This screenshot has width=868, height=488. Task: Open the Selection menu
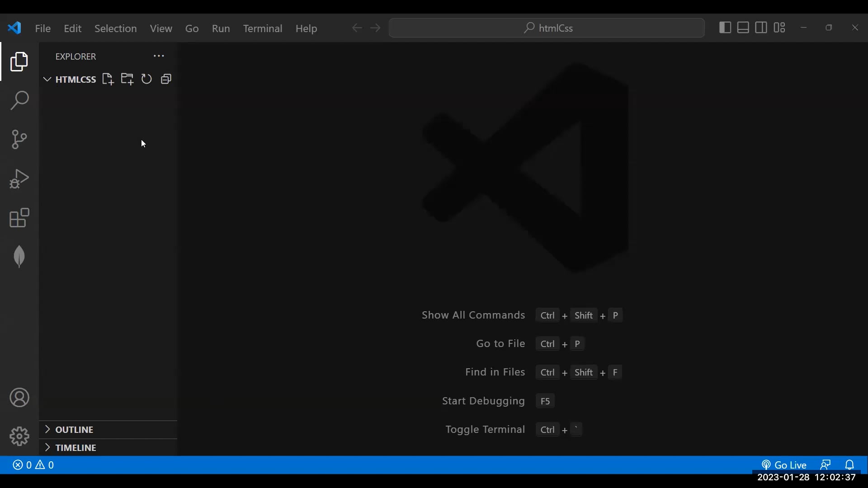pos(115,28)
